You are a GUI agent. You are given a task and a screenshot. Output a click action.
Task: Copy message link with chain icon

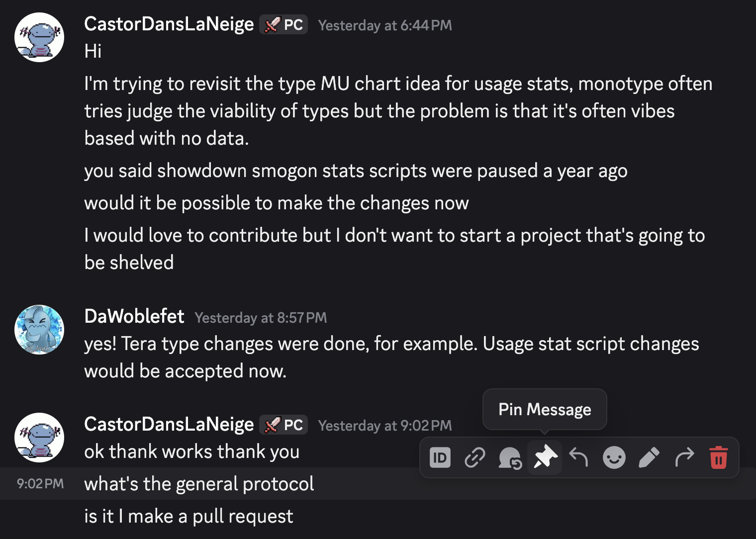pos(475,457)
